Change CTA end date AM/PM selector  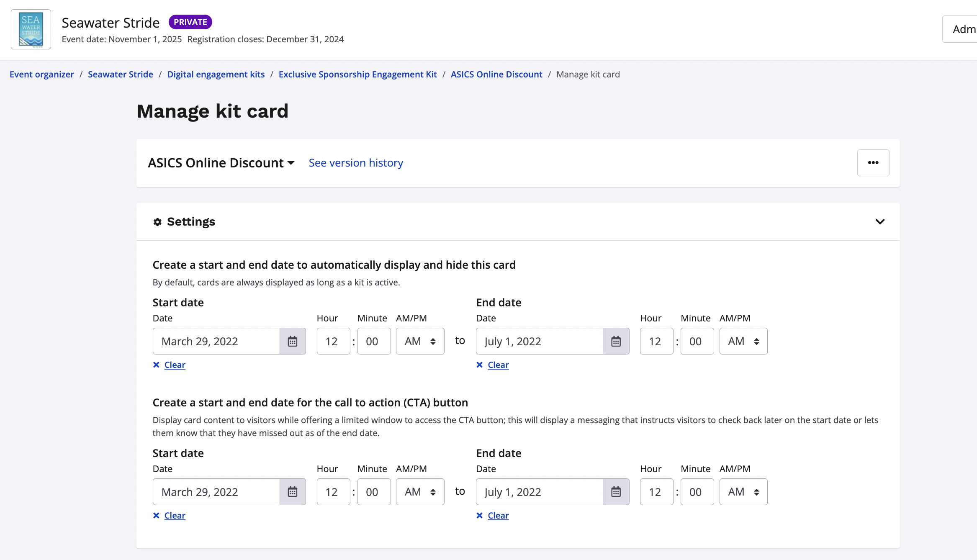pyautogui.click(x=743, y=492)
